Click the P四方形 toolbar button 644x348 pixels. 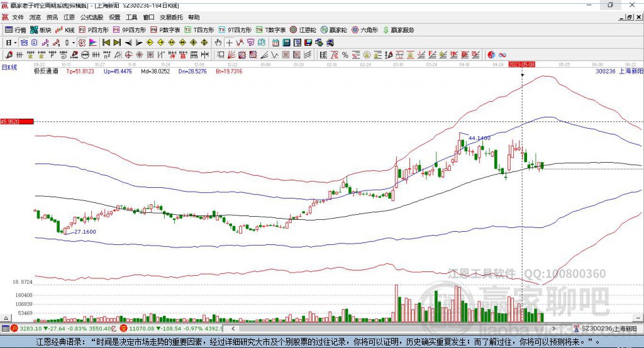tap(94, 30)
